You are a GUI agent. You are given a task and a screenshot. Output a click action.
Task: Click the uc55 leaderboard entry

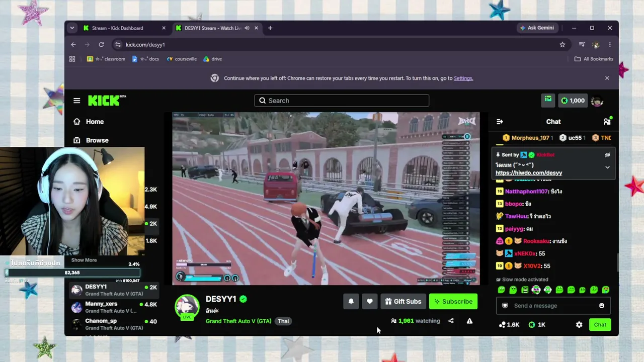click(573, 138)
